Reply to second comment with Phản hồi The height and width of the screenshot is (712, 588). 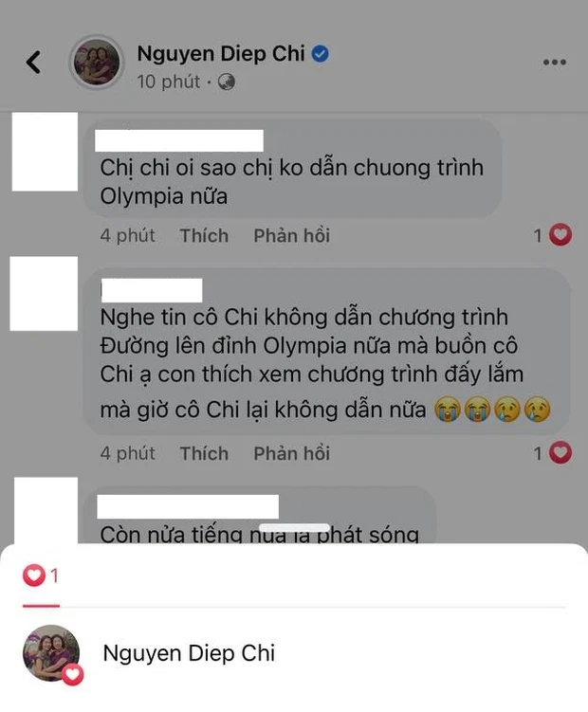(292, 453)
